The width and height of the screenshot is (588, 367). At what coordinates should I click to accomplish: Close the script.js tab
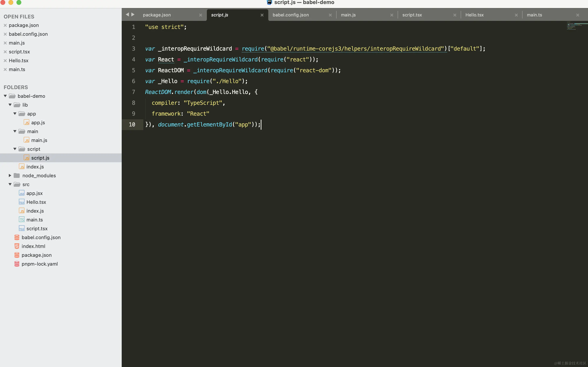click(262, 15)
